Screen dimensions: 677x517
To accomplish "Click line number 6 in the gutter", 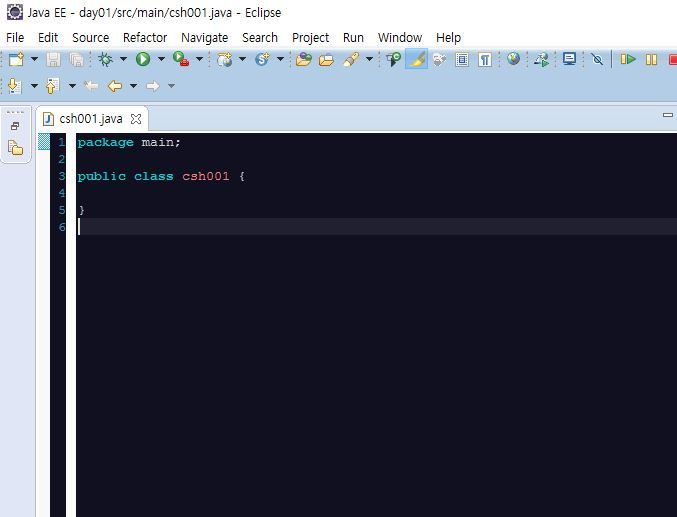I will point(62,227).
